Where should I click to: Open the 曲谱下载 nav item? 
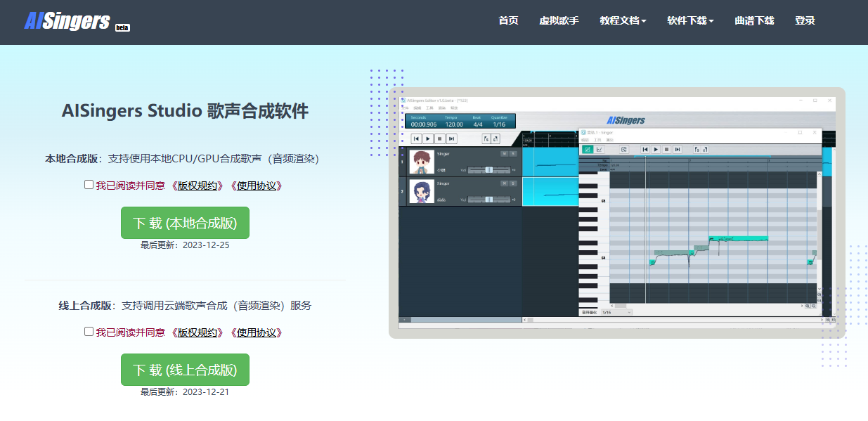[754, 21]
